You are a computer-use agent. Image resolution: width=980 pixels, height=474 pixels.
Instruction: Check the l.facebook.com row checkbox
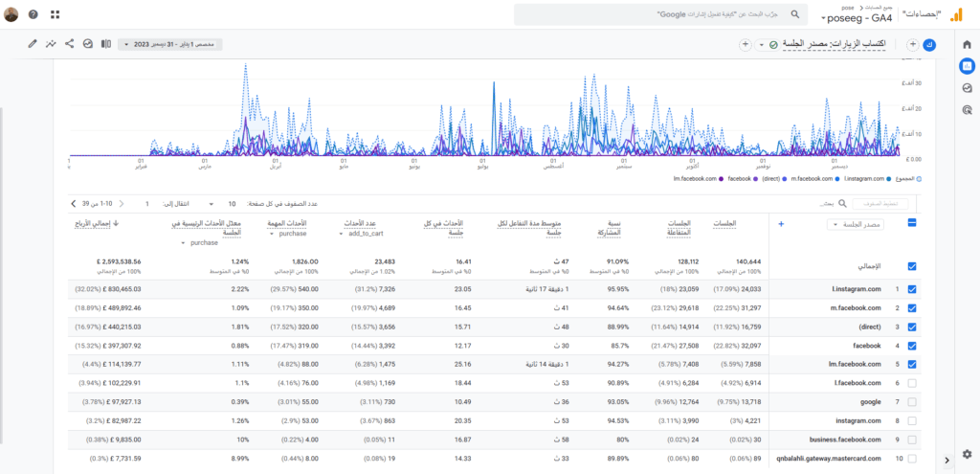912,383
